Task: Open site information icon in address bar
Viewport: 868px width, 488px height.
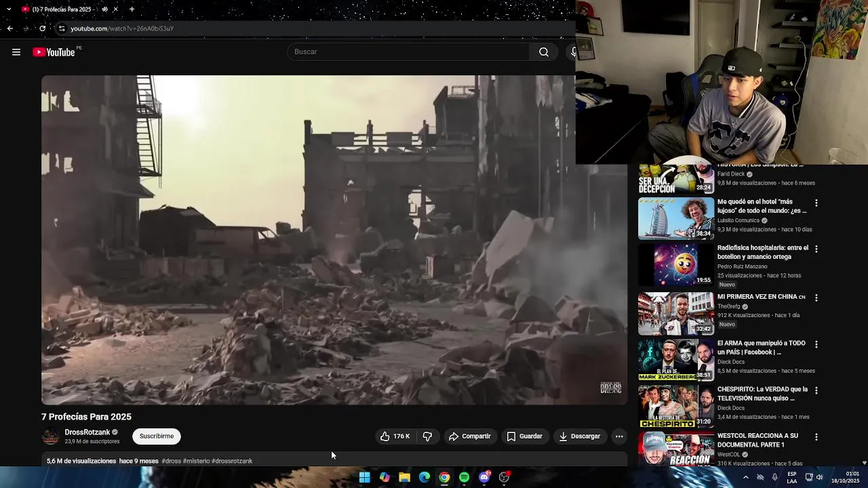Action: pyautogui.click(x=62, y=28)
